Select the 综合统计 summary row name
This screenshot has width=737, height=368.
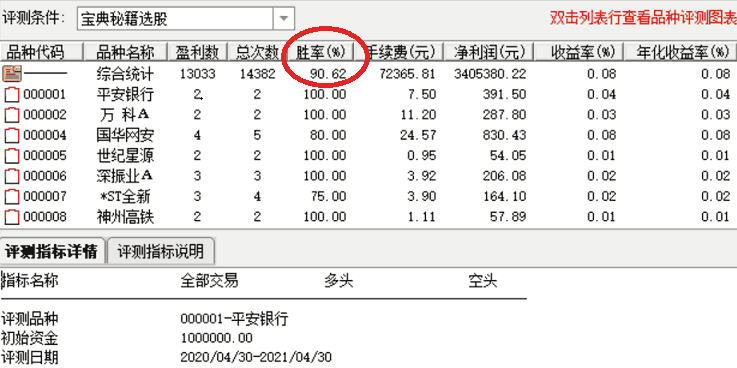pyautogui.click(x=125, y=74)
